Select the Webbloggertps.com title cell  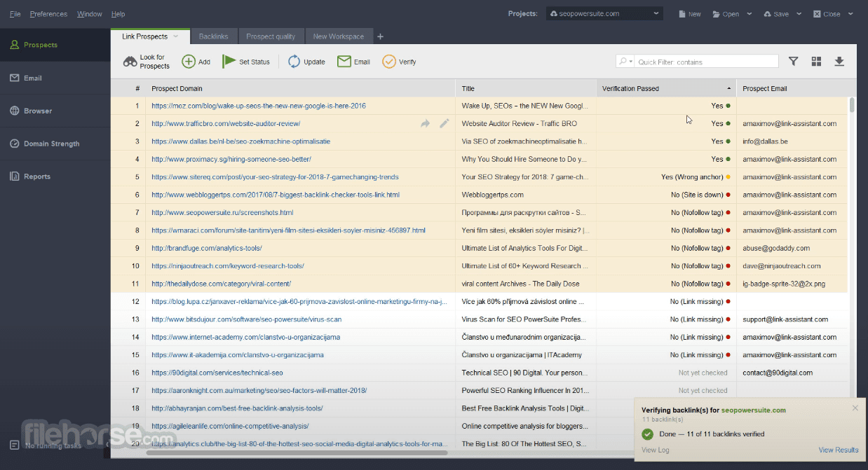(526, 195)
